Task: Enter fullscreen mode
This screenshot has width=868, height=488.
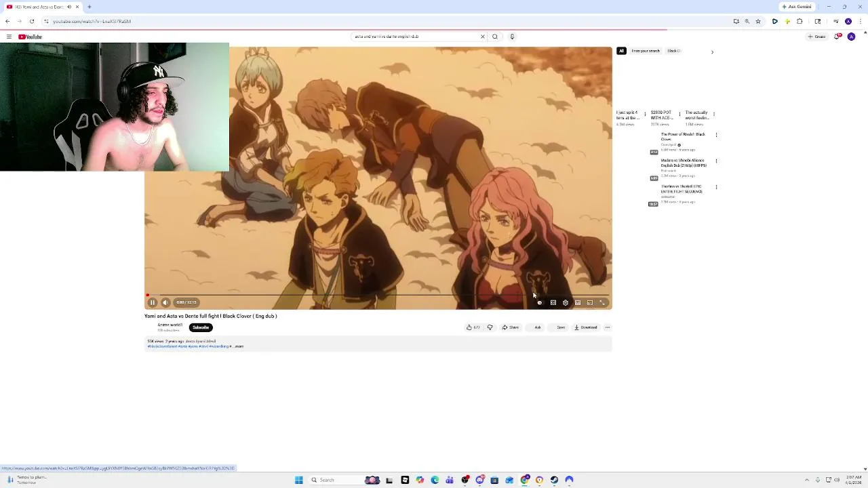Action: pyautogui.click(x=602, y=303)
